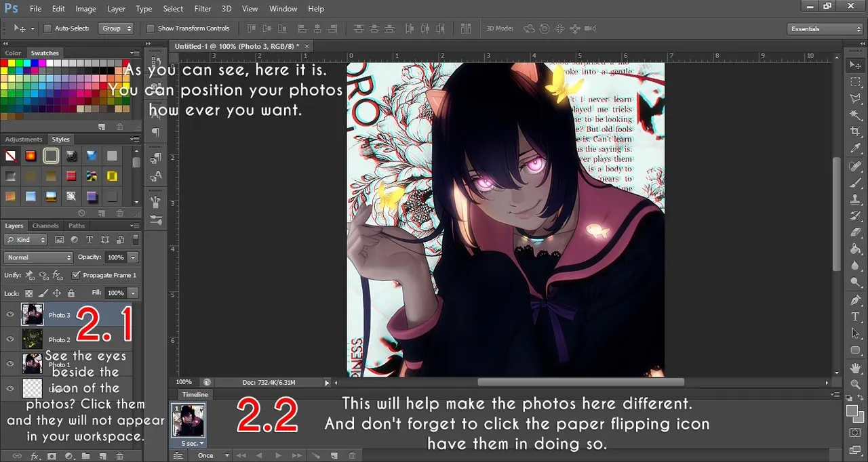Viewport: 868px width, 462px height.
Task: Enable Show Transform Controls checkbox
Action: coord(151,28)
